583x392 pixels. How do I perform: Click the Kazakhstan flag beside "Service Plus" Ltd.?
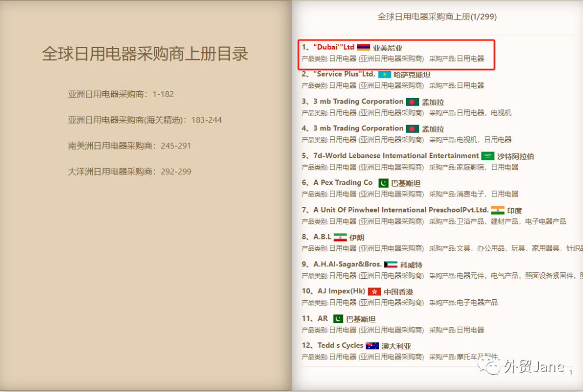(384, 75)
